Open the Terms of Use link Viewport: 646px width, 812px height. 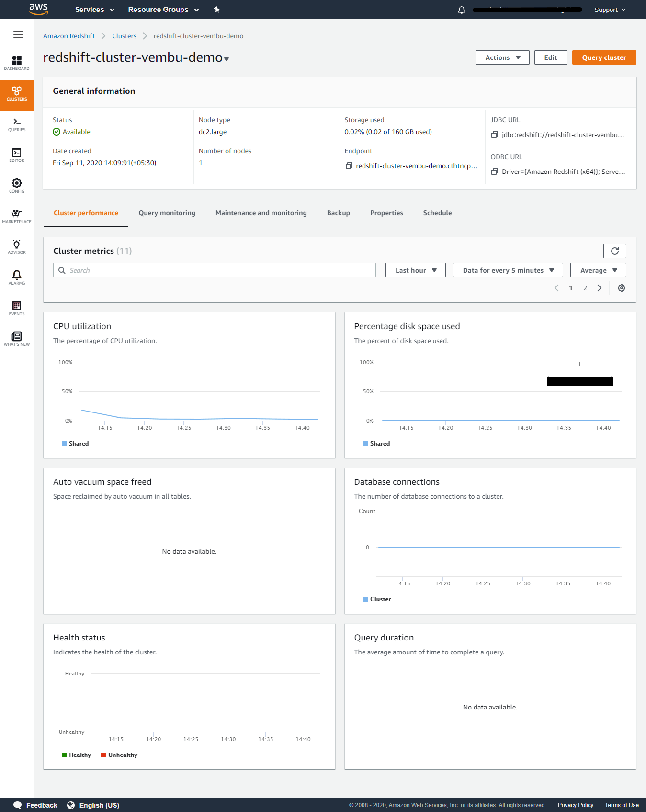[622, 805]
